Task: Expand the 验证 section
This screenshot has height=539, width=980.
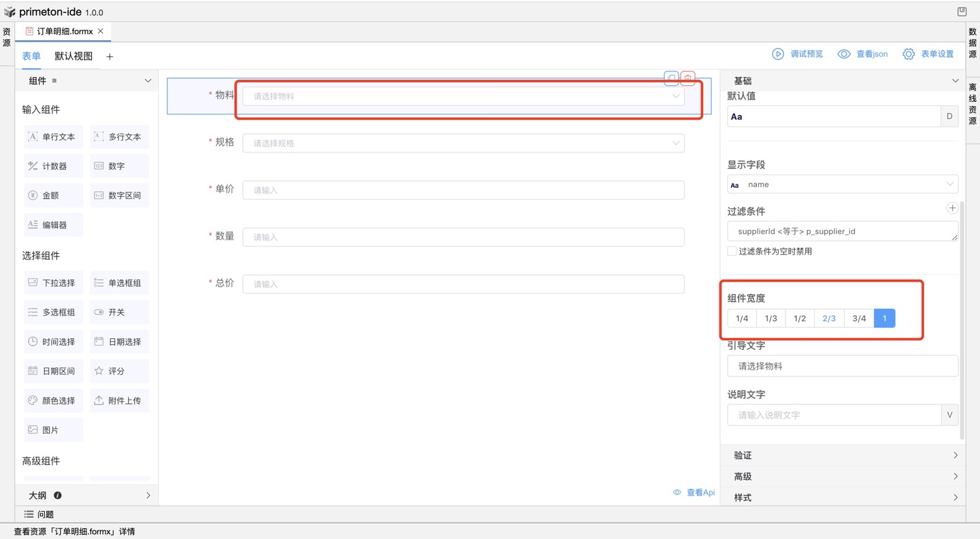Action: [843, 455]
